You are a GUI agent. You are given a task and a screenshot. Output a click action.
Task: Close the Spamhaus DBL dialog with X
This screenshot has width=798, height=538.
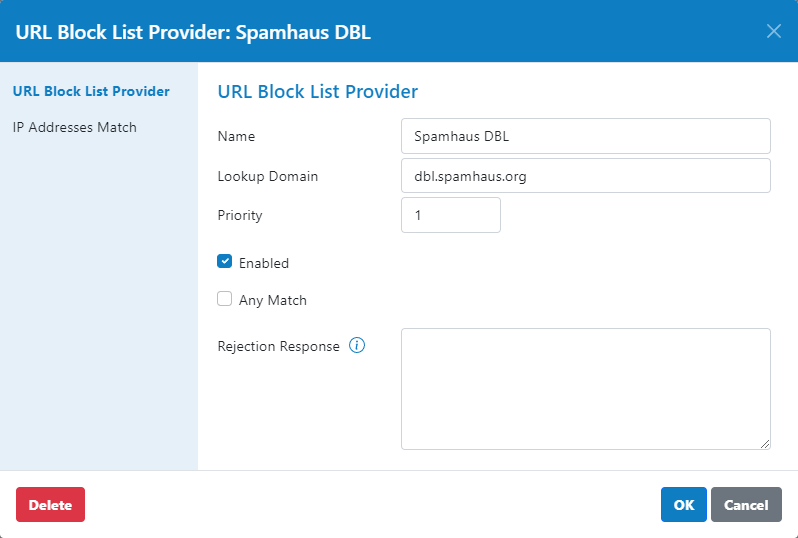click(x=774, y=32)
